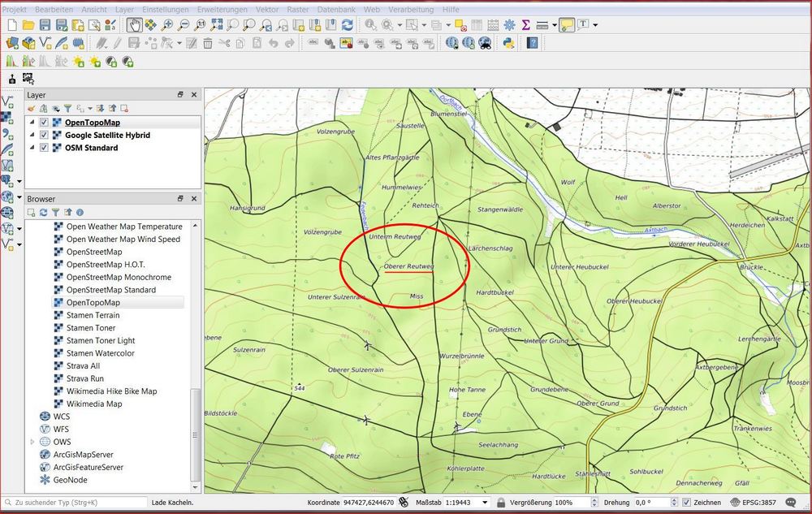
Task: Expand the OWS node in Browser
Action: [32, 442]
